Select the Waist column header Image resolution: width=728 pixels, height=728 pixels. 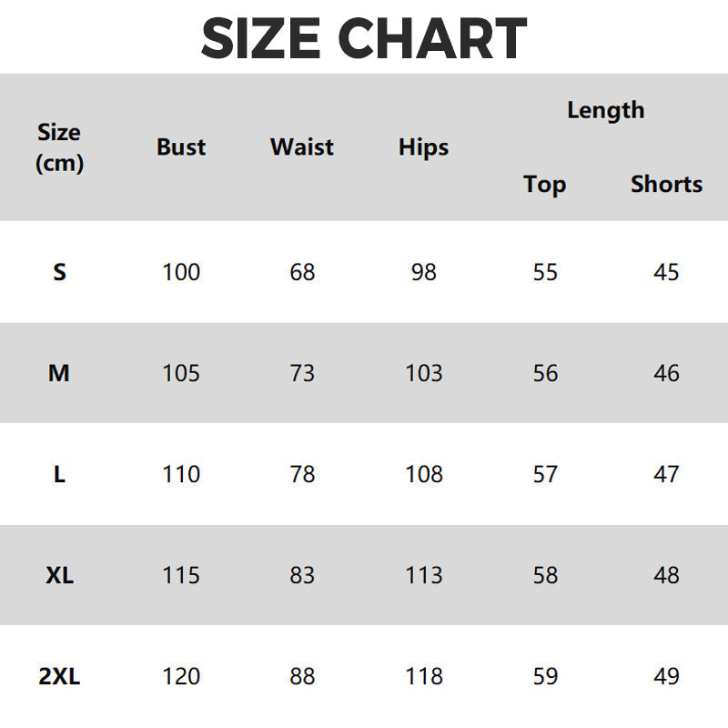pyautogui.click(x=302, y=147)
